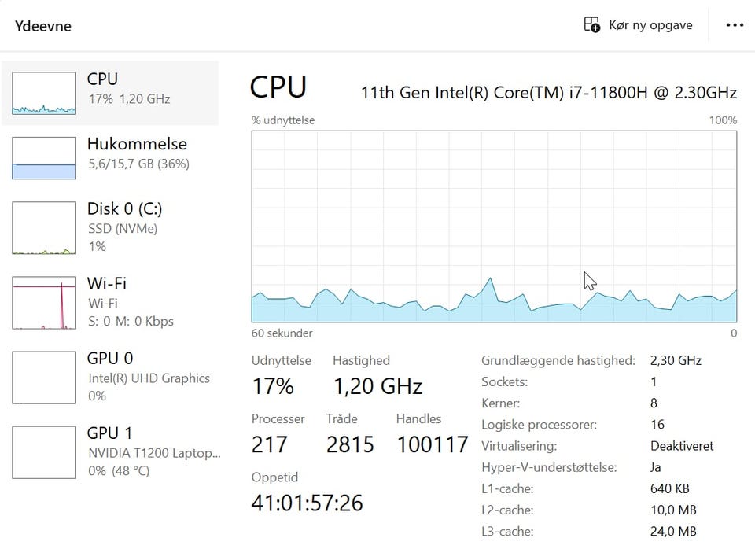Click the Processer count 217
This screenshot has height=560, width=755.
tap(270, 444)
